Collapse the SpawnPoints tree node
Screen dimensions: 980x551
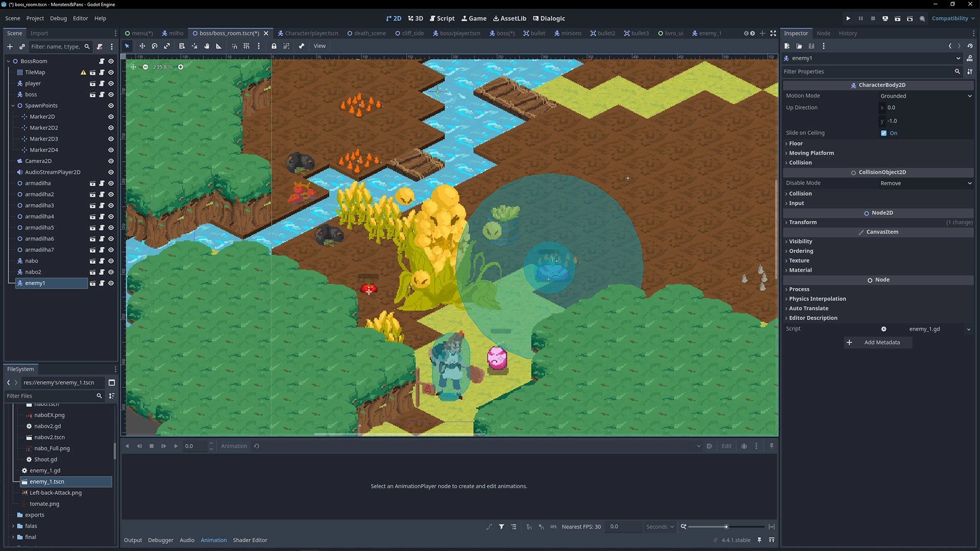pos(13,106)
